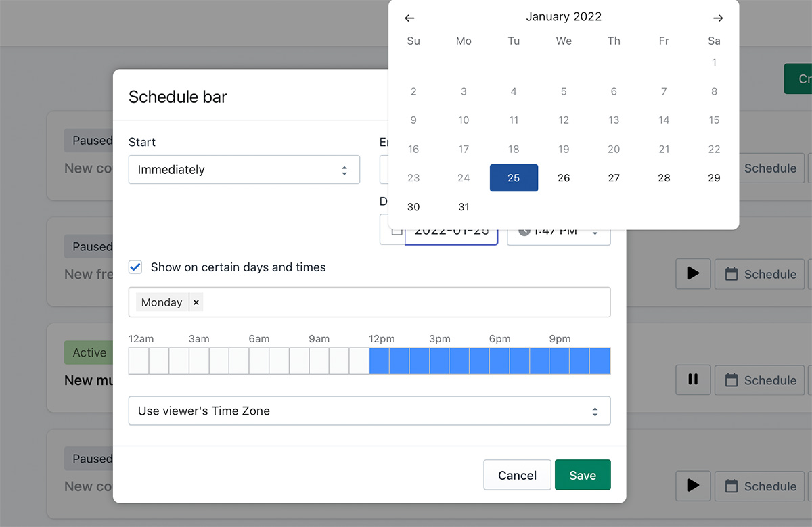Click the clock icon in time field
The image size is (812, 527).
[524, 232]
